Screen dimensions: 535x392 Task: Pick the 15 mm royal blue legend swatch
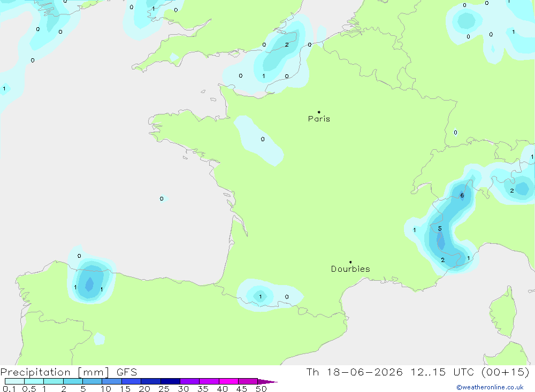tap(131, 381)
